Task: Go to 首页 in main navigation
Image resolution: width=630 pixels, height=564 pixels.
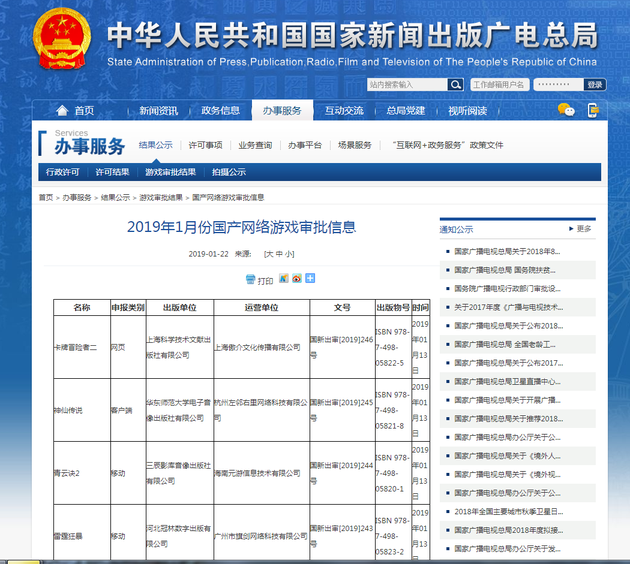Action: click(x=84, y=111)
